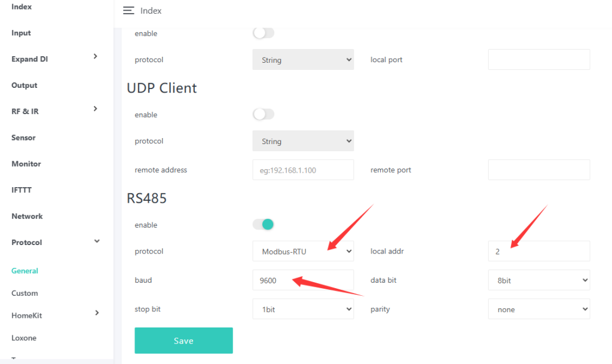Viewport: 612px width, 364px height.
Task: Open the parity none dropdown
Action: [539, 309]
